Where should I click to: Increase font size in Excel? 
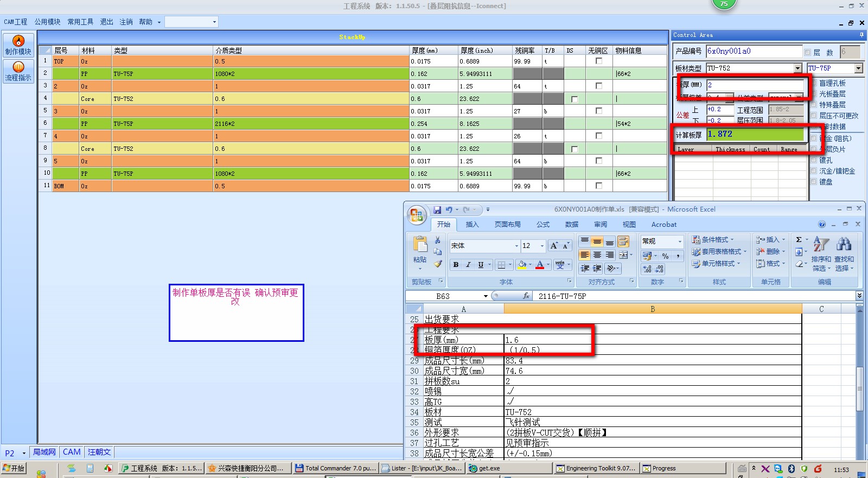click(554, 246)
